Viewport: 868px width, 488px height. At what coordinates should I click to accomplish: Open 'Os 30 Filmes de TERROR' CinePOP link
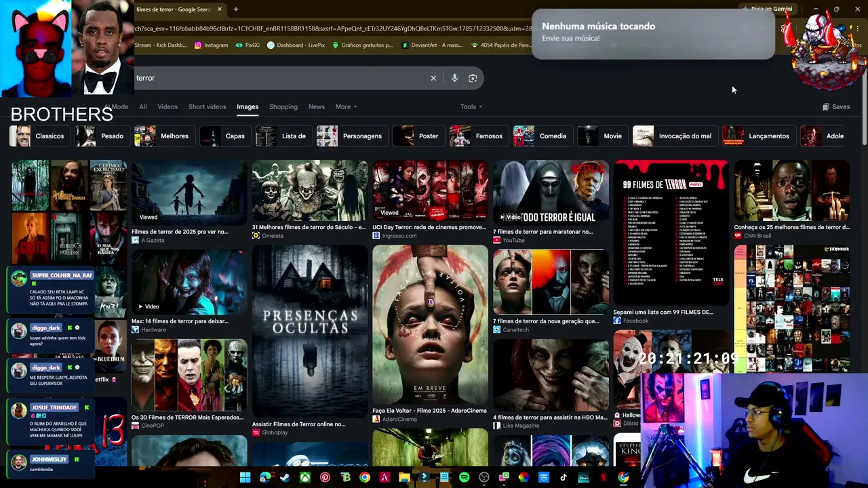click(188, 418)
